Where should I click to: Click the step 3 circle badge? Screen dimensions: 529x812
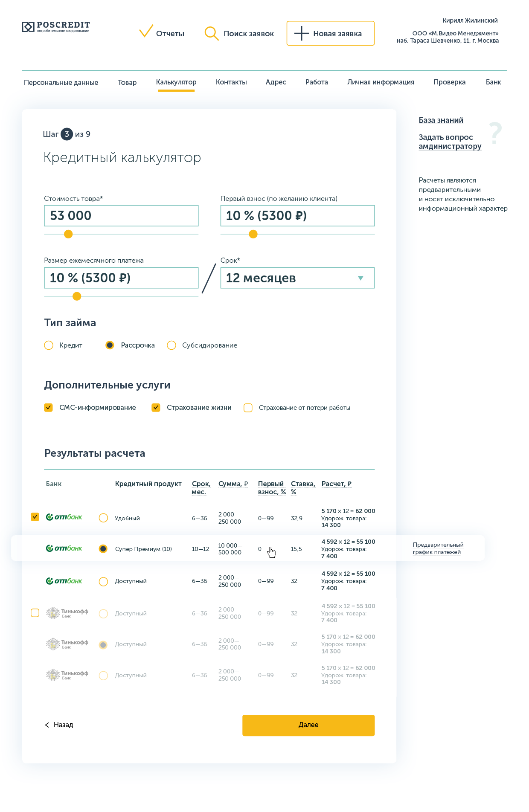(67, 134)
